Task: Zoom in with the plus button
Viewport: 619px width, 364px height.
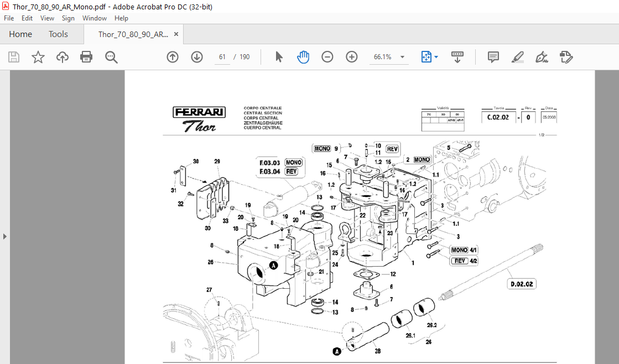Action: click(x=351, y=57)
